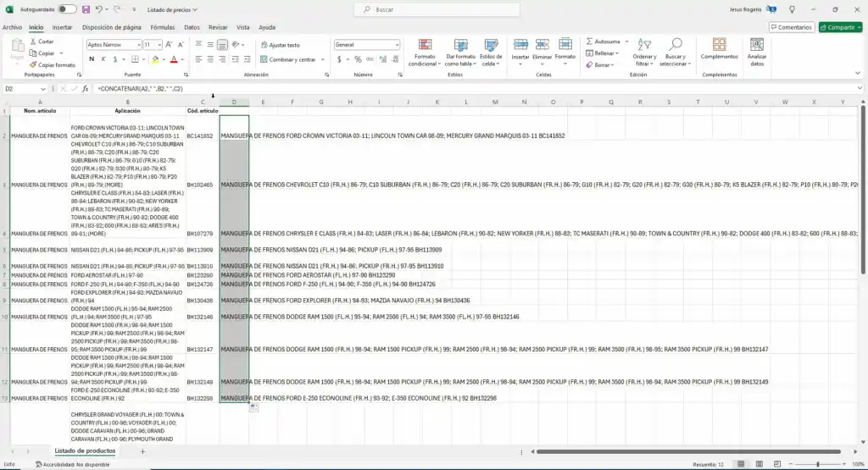Underline text with the S button
This screenshot has width=868, height=470.
[x=114, y=59]
